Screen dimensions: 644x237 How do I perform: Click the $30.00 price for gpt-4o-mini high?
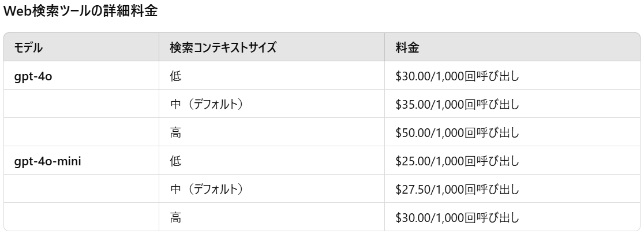(x=458, y=218)
